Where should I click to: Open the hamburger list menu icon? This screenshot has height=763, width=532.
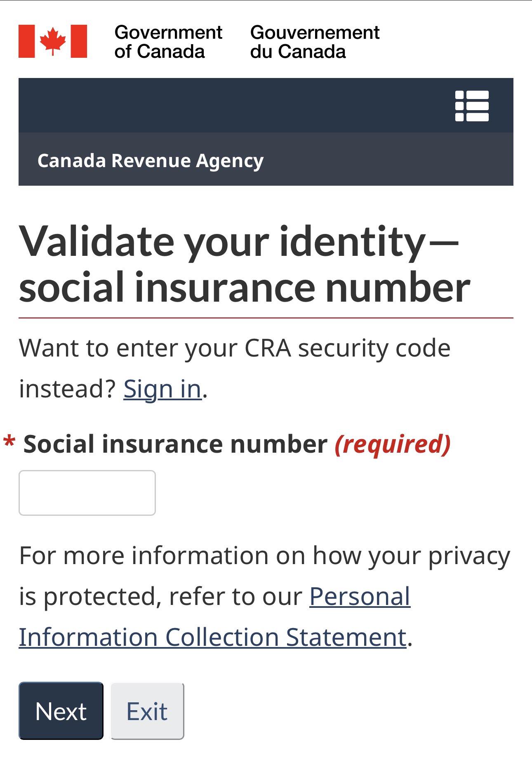(x=472, y=106)
